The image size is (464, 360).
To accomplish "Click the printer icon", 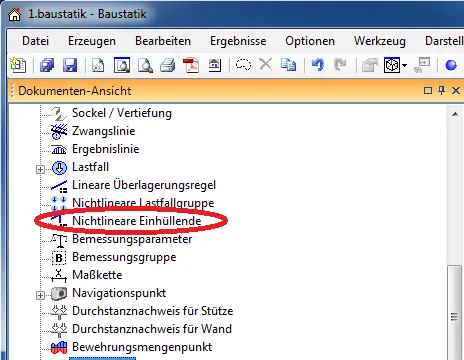I will tap(168, 65).
